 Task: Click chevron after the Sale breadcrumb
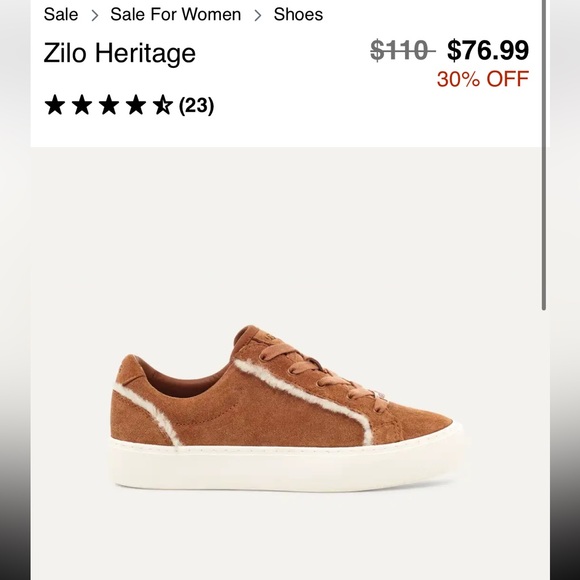(95, 16)
